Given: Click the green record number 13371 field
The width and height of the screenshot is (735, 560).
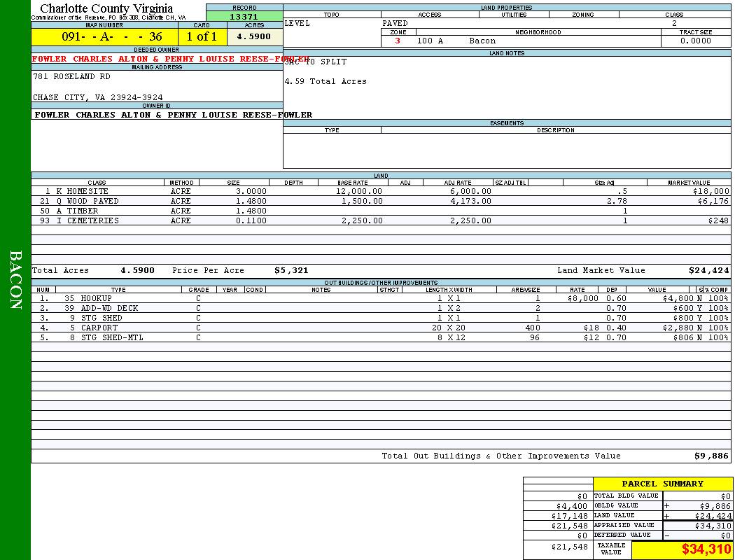Looking at the screenshot, I should tap(244, 17).
